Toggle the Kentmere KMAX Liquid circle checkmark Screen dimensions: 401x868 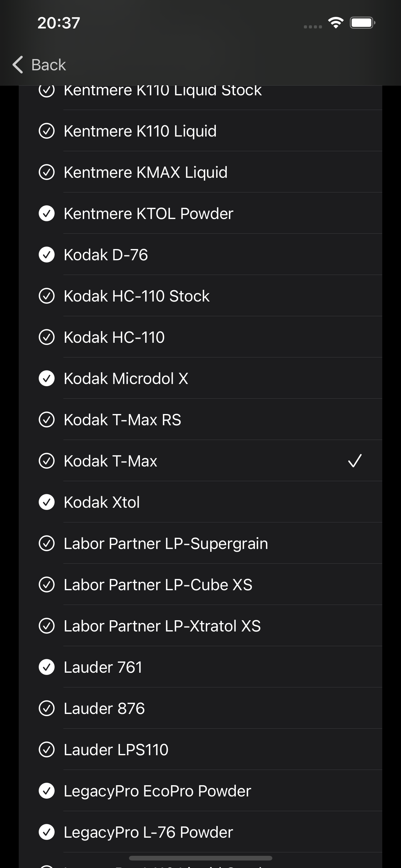click(47, 172)
